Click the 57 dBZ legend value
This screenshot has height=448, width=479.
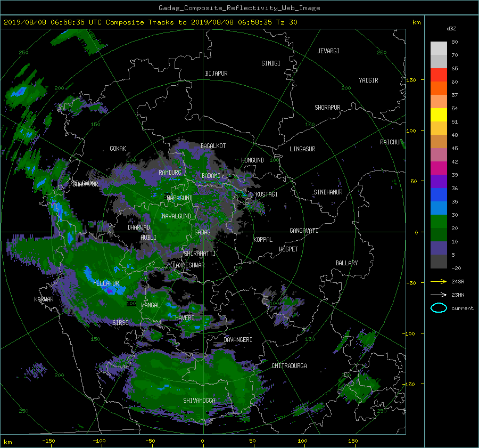click(x=455, y=95)
